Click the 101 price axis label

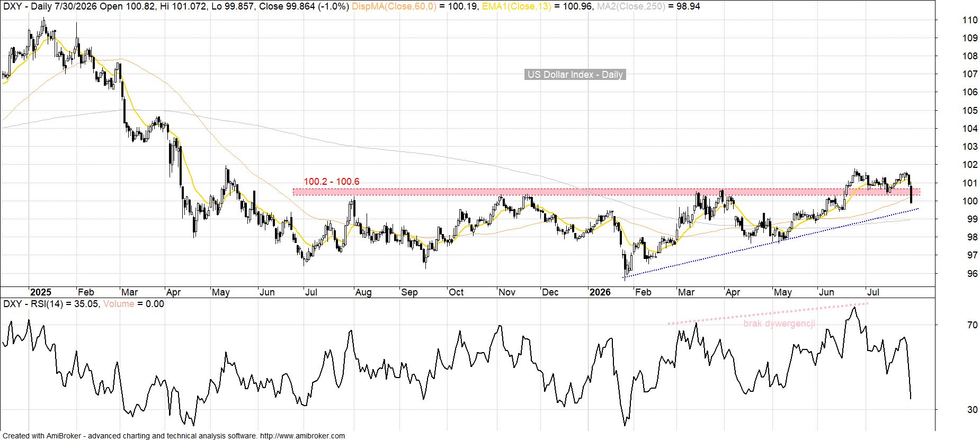tap(970, 183)
